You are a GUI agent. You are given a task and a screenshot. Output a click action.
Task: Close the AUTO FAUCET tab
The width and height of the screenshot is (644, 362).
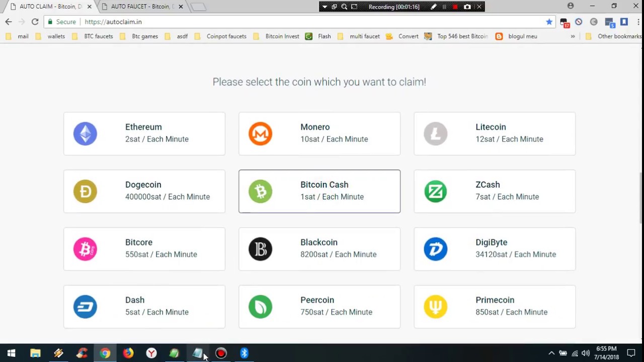pos(181,7)
